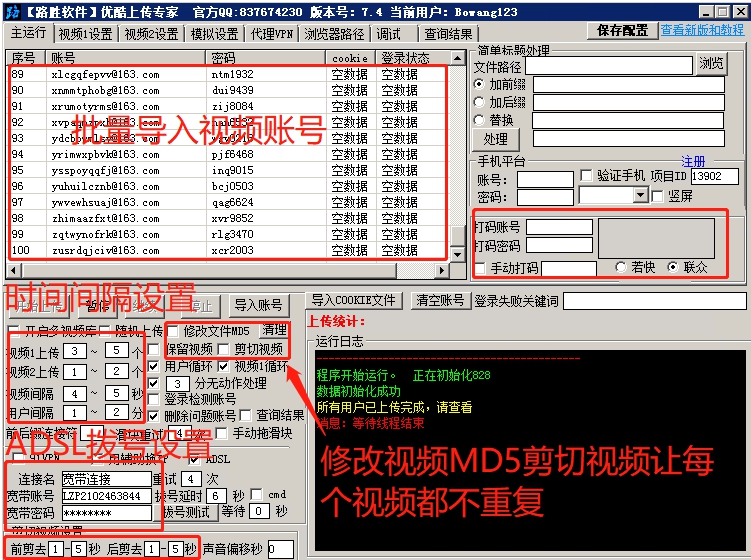The image size is (751, 560).
Task: Click the 登录失败关键词 input field
Action: click(654, 302)
